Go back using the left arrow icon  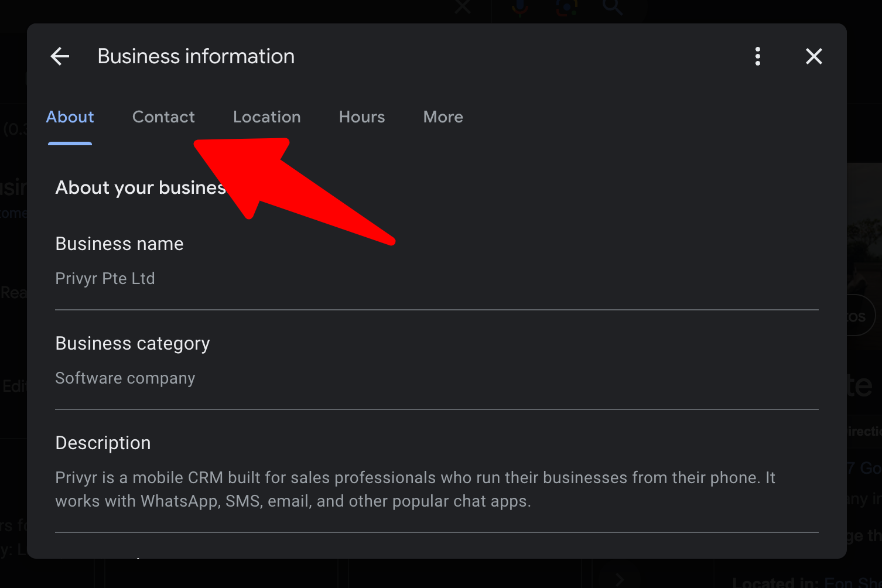click(x=60, y=56)
